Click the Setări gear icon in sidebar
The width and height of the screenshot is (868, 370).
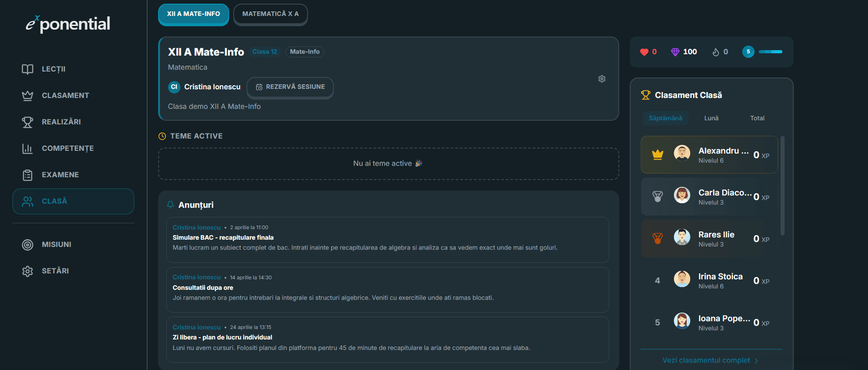pyautogui.click(x=27, y=271)
